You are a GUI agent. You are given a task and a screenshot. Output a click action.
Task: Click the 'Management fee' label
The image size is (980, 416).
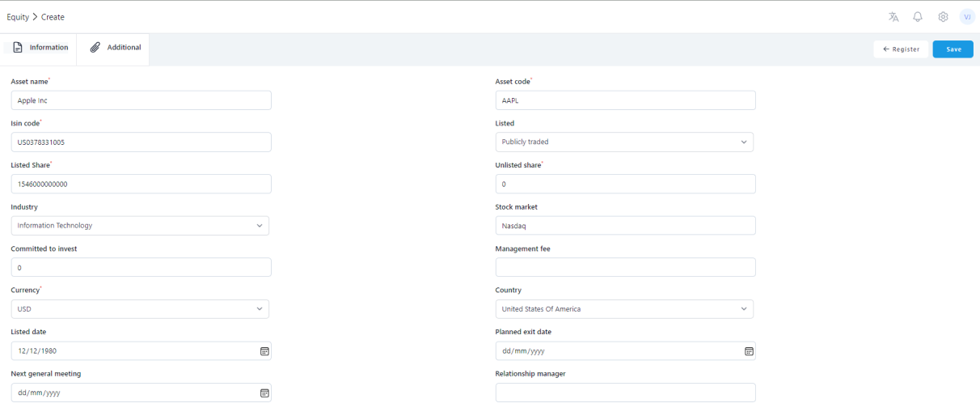[x=523, y=249]
